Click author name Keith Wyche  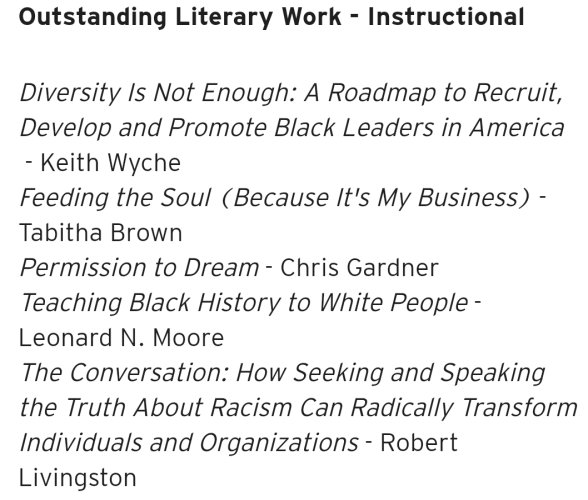pos(111,163)
